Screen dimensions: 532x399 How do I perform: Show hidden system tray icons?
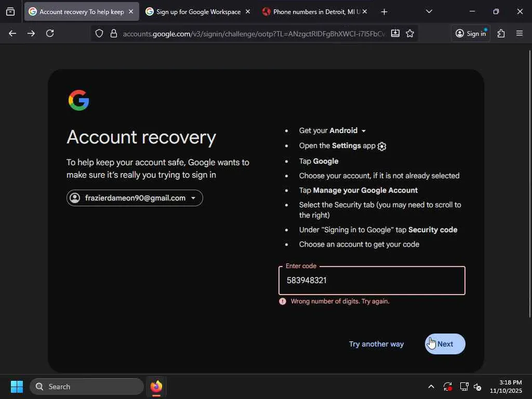click(431, 387)
